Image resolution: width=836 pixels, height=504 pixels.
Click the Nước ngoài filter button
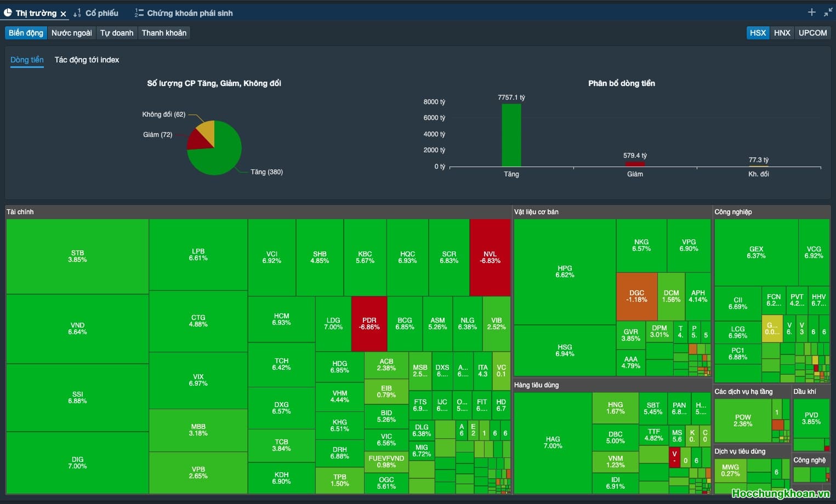point(72,33)
